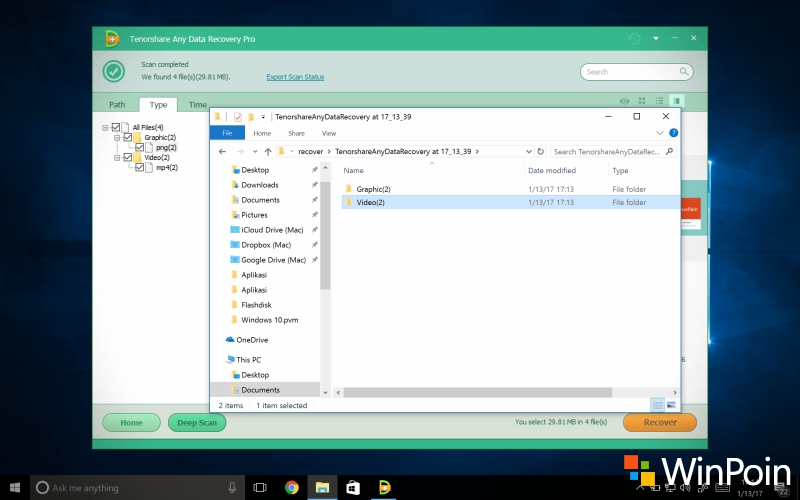Image resolution: width=800 pixels, height=500 pixels.
Task: Collapse the All Files(4) tree node
Action: pyautogui.click(x=105, y=128)
